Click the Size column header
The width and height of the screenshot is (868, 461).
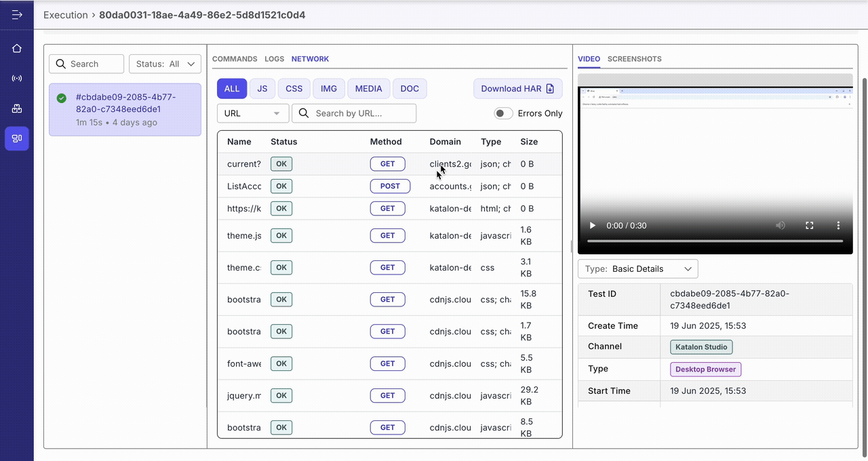(x=529, y=142)
